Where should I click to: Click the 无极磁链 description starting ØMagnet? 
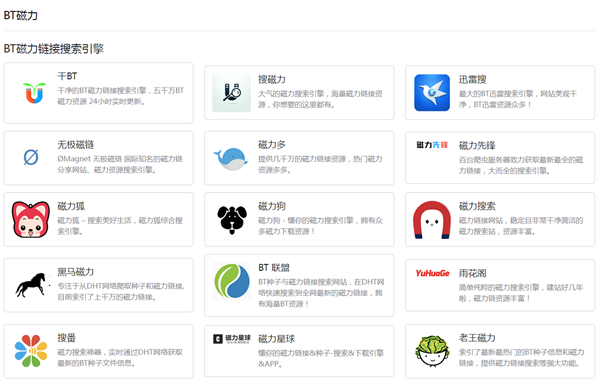click(x=120, y=164)
